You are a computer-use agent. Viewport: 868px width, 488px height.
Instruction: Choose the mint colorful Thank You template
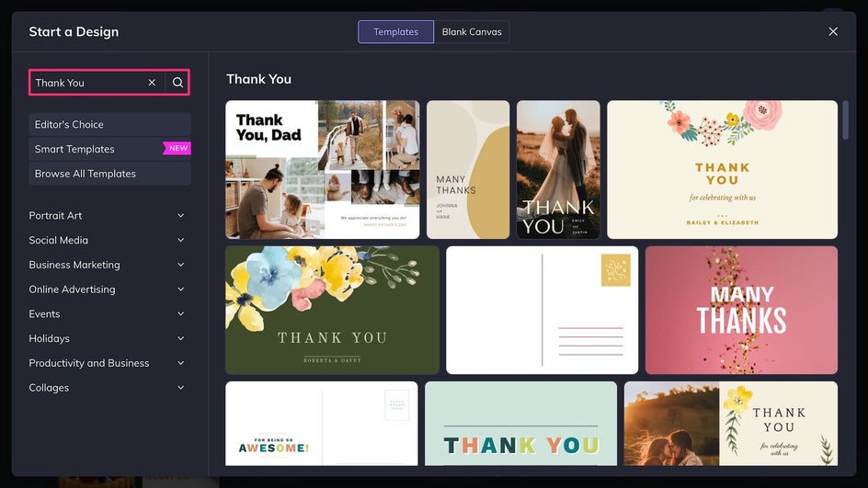pyautogui.click(x=520, y=424)
